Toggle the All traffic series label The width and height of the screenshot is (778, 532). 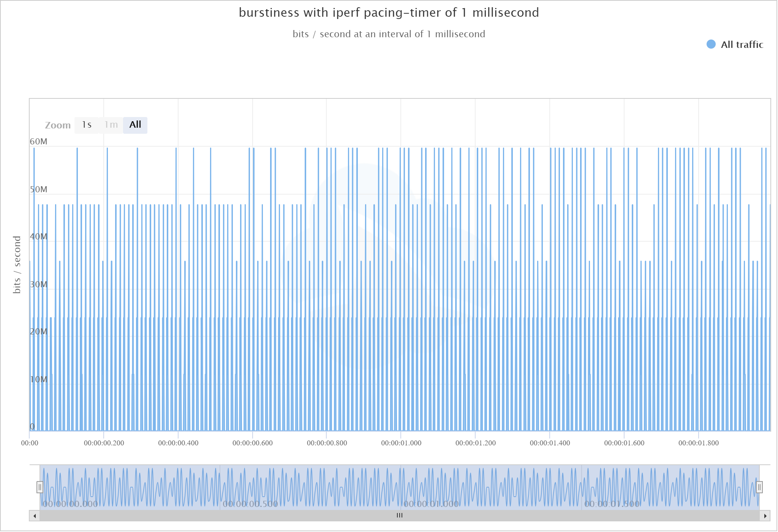point(742,44)
